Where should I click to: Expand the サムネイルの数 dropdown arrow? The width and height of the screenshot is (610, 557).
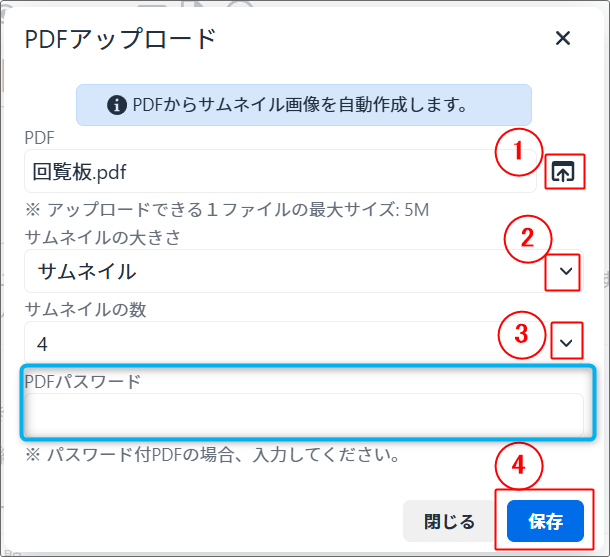pyautogui.click(x=566, y=343)
